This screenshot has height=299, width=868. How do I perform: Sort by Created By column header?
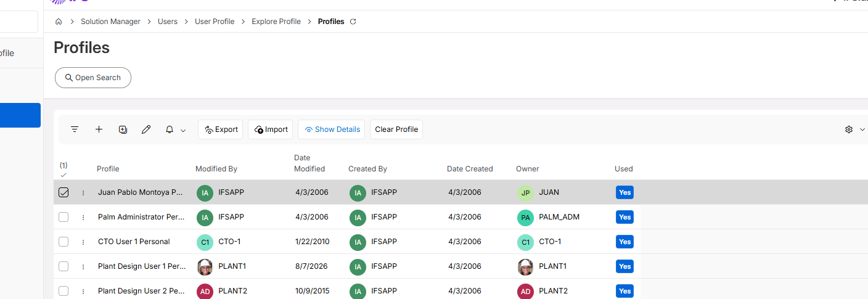pos(367,169)
